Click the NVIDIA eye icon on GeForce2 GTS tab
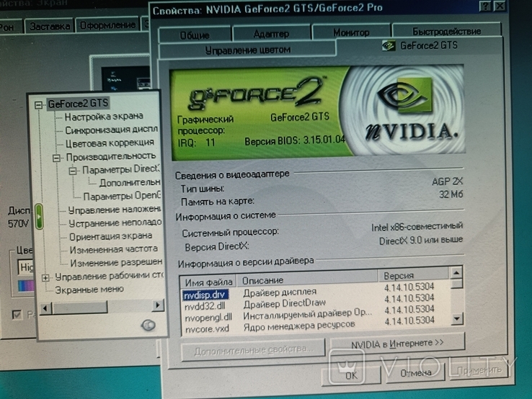Viewport: 532px width, 399px height. 389,45
